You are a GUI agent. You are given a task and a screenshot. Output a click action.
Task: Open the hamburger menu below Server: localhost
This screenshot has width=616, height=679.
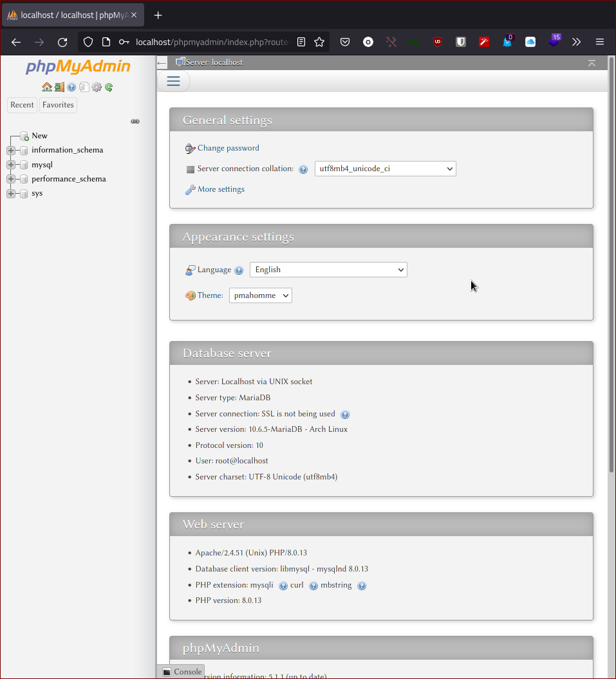click(173, 81)
